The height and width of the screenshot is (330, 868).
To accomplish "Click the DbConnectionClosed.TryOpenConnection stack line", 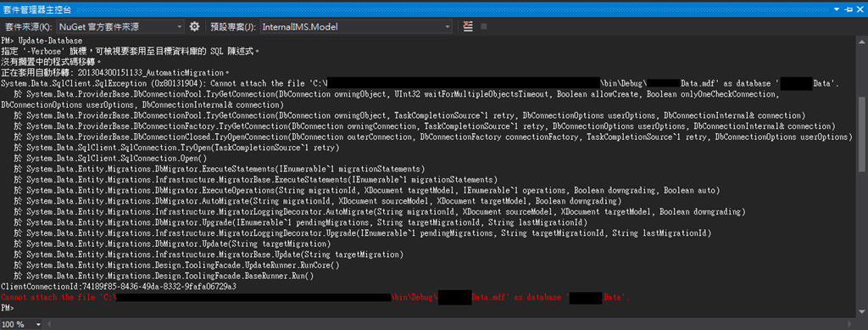I will (433, 137).
